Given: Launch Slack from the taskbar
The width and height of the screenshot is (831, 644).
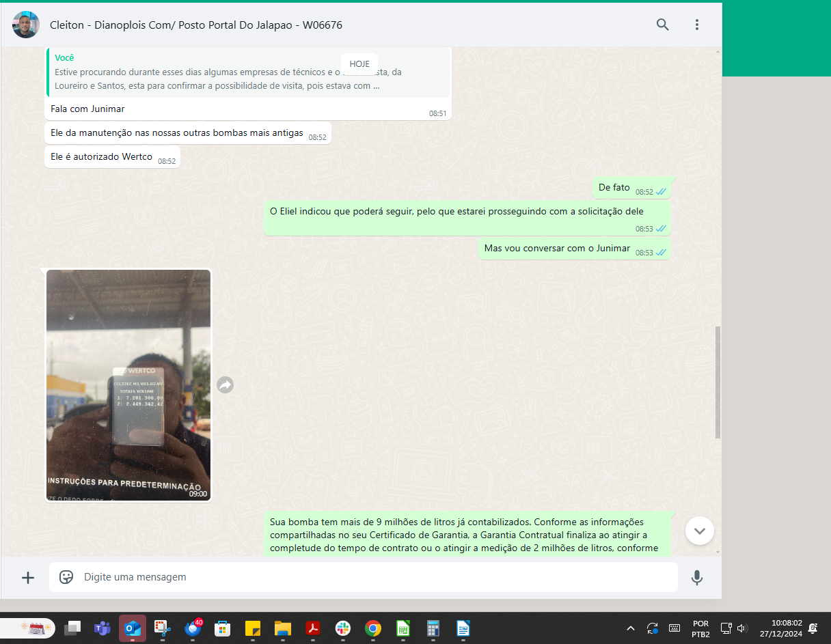Looking at the screenshot, I should pyautogui.click(x=343, y=628).
